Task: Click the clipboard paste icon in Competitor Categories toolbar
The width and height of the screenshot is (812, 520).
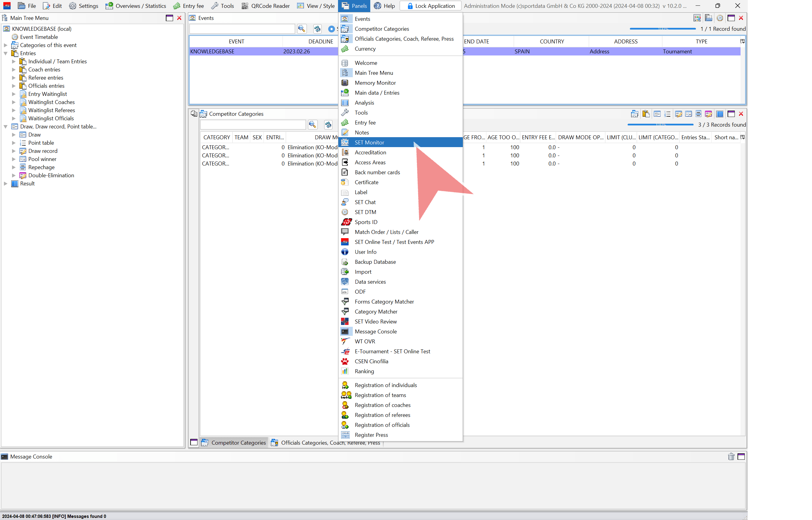Action: pos(646,114)
